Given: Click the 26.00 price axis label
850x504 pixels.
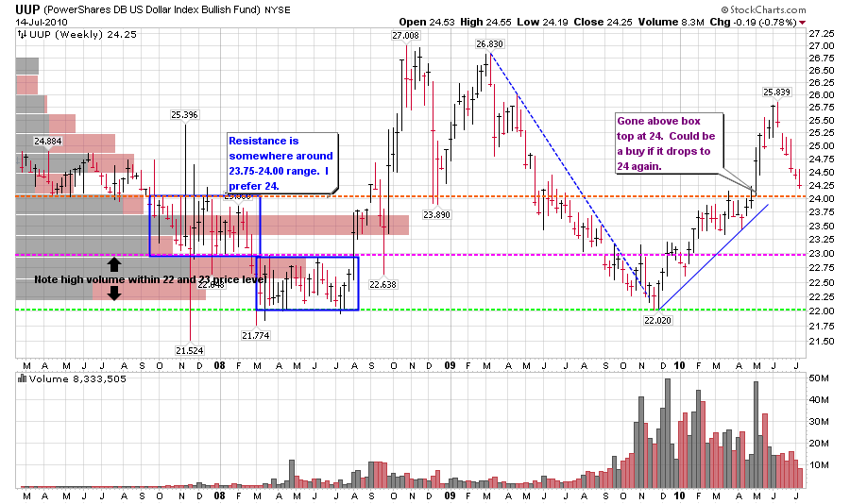Looking at the screenshot, I should (822, 94).
